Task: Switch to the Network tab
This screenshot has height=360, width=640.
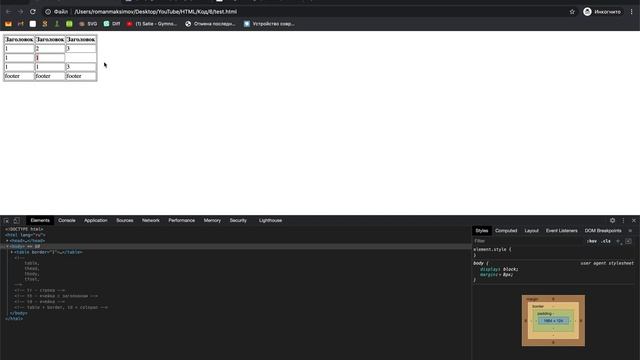Action: (x=151, y=220)
